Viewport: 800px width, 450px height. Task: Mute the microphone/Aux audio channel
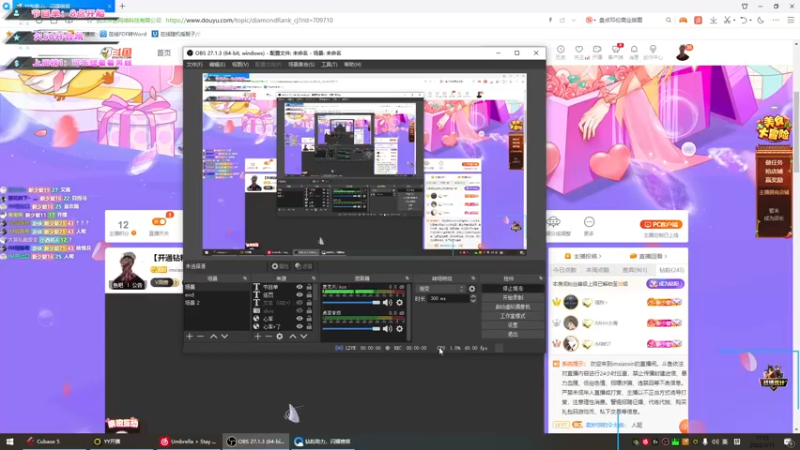tap(388, 303)
